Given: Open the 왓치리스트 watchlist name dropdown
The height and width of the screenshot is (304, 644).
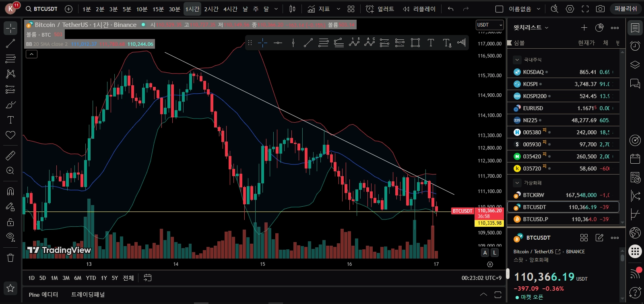Looking at the screenshot, I should pos(531,27).
